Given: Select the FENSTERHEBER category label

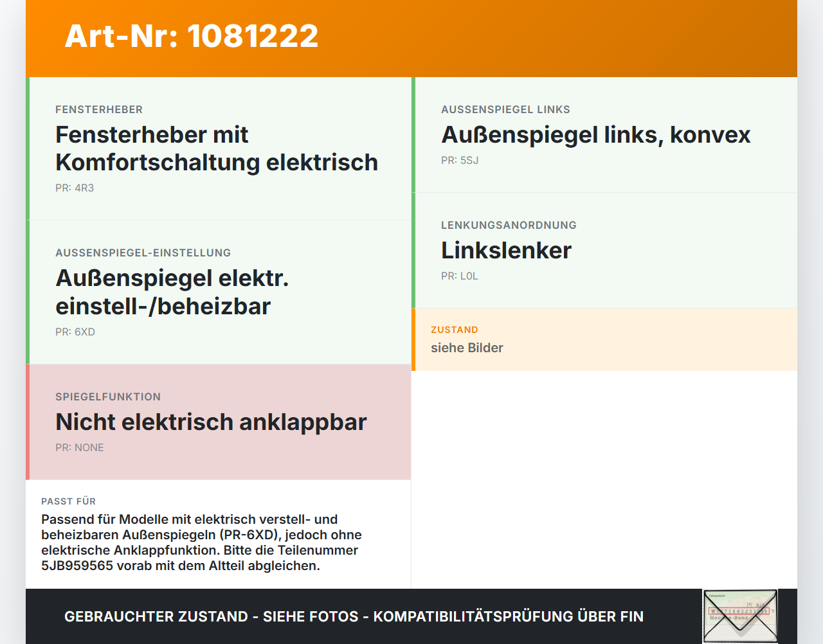Looking at the screenshot, I should tap(99, 110).
